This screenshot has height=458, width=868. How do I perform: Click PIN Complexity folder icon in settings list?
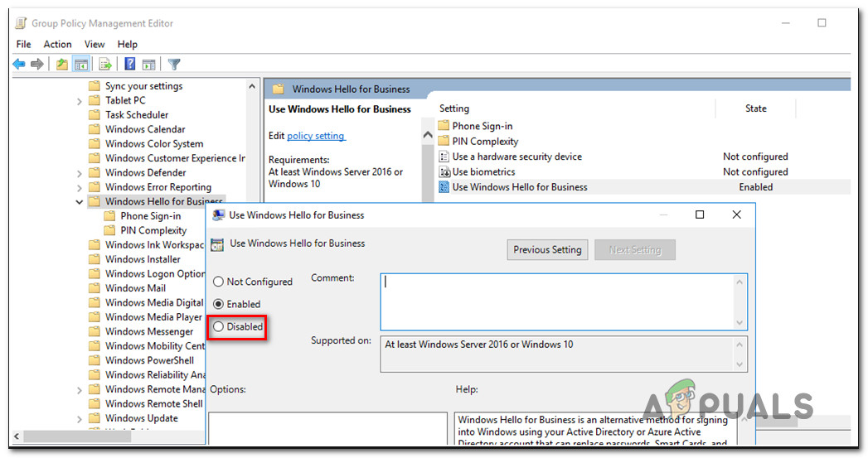click(444, 141)
